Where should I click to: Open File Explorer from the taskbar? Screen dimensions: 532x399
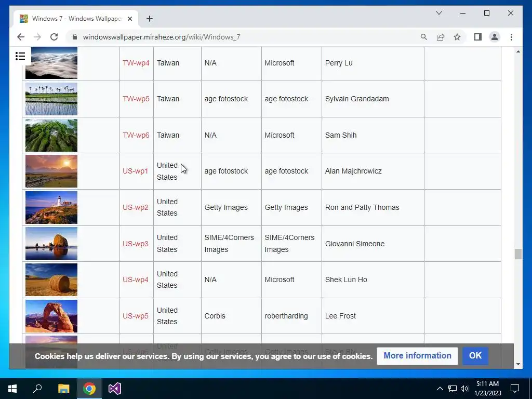point(63,389)
